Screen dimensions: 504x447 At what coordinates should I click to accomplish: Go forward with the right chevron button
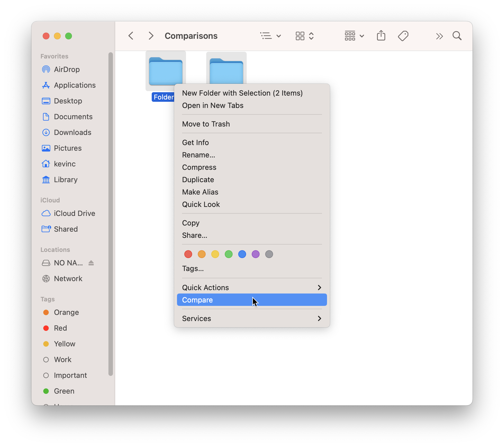[151, 36]
